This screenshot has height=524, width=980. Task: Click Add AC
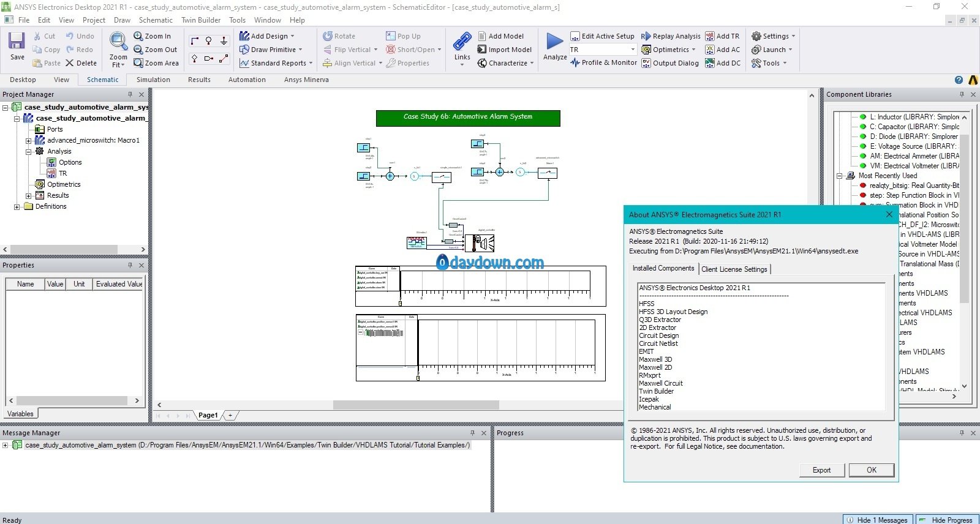[x=723, y=50]
